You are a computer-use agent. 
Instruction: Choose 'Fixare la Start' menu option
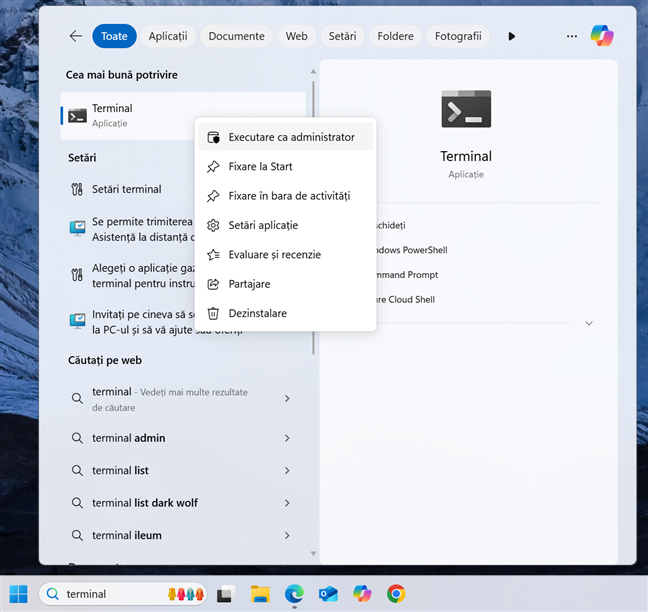click(260, 167)
